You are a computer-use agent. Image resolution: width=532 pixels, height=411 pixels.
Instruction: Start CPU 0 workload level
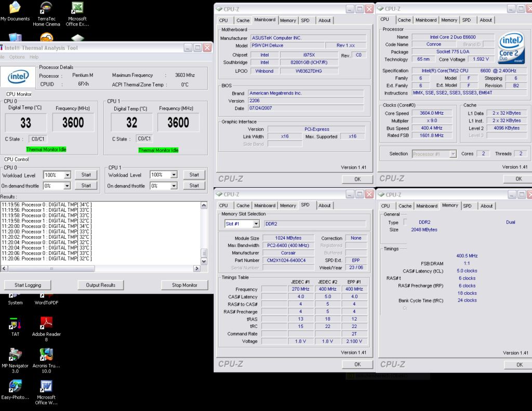pos(86,175)
